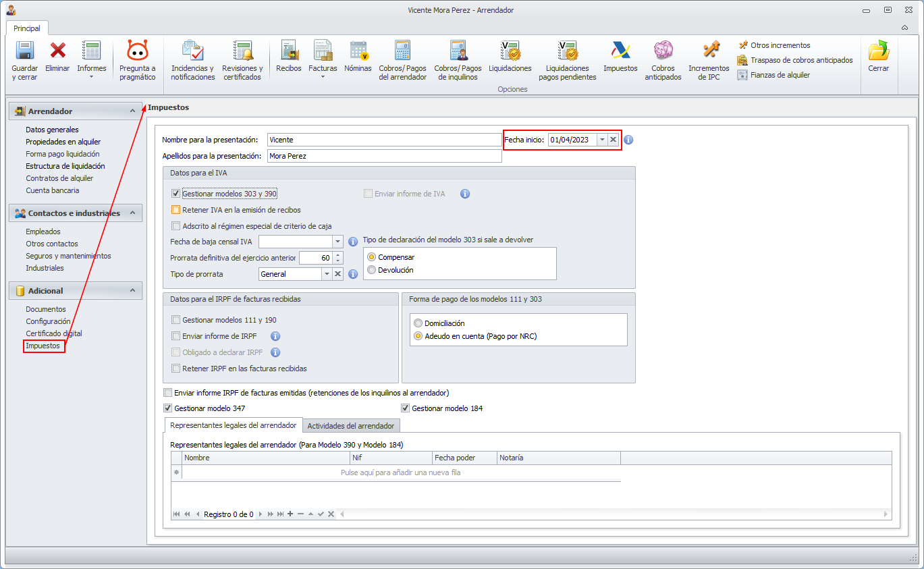The image size is (924, 569).
Task: Clear the Fecha inicio date with X
Action: point(613,140)
